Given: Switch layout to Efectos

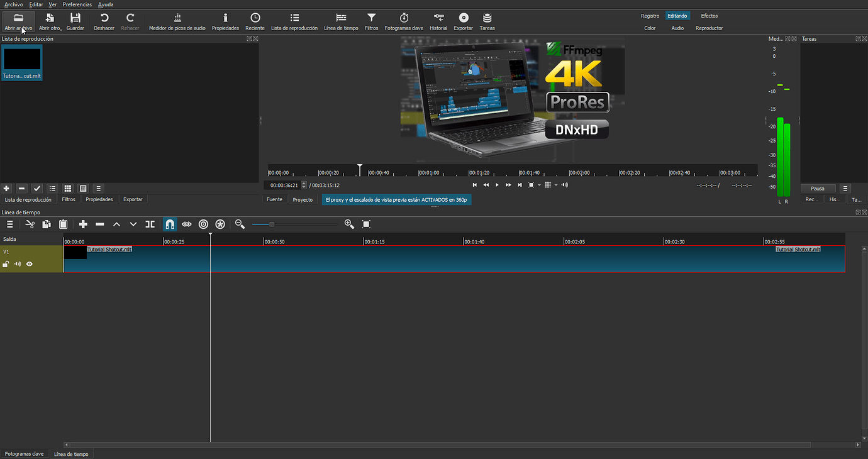Looking at the screenshot, I should 709,16.
